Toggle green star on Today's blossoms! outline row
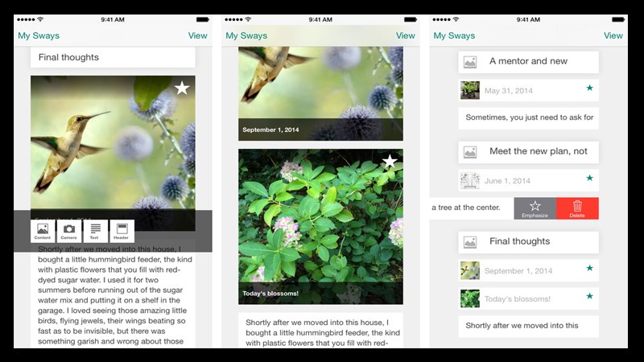Viewport: 644px width, 362px height. click(590, 296)
